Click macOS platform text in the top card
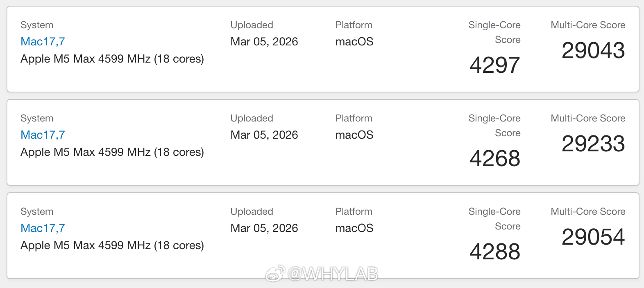The height and width of the screenshot is (288, 644). (x=354, y=42)
